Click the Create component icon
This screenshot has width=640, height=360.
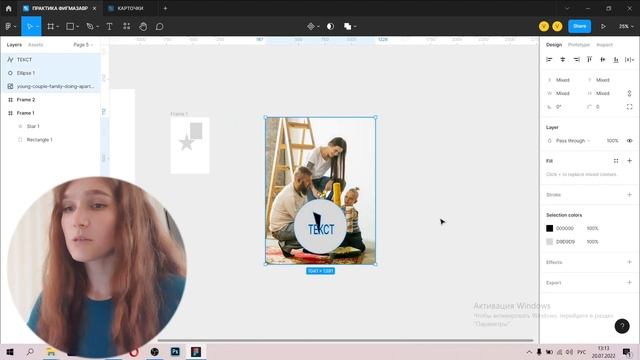(x=311, y=27)
